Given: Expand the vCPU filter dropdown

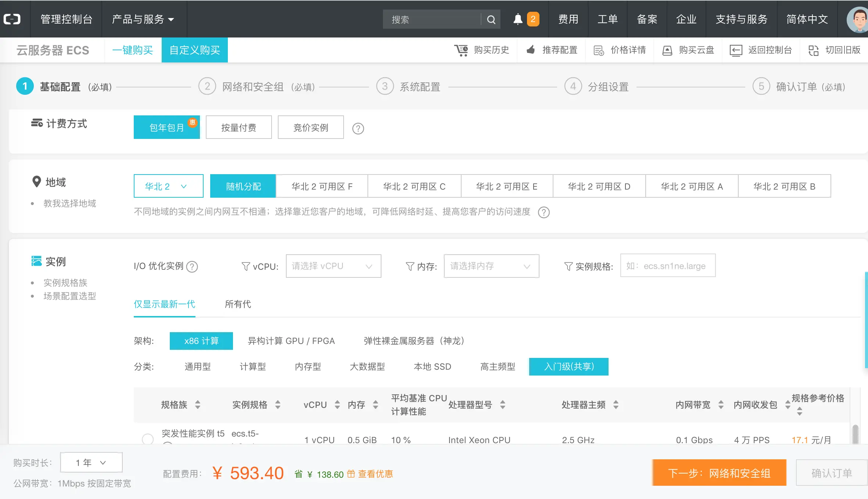Looking at the screenshot, I should click(333, 266).
